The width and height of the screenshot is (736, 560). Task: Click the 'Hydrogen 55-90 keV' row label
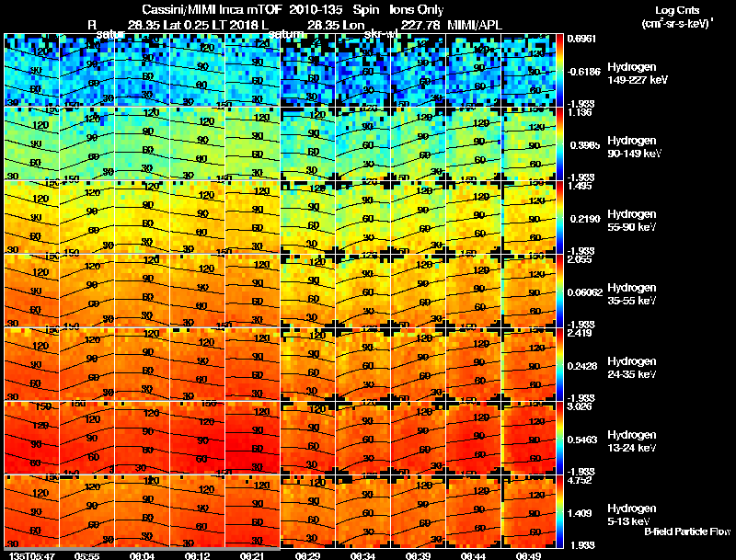(x=632, y=221)
